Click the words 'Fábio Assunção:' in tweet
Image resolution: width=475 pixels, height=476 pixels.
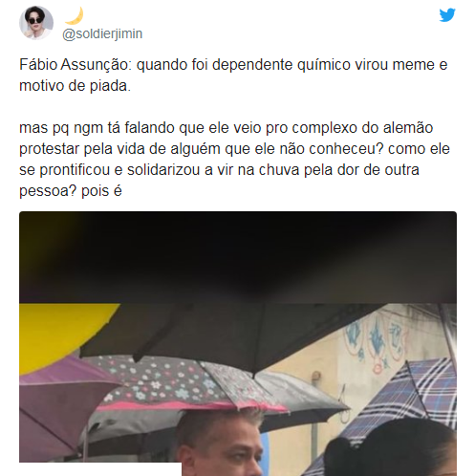(x=76, y=65)
